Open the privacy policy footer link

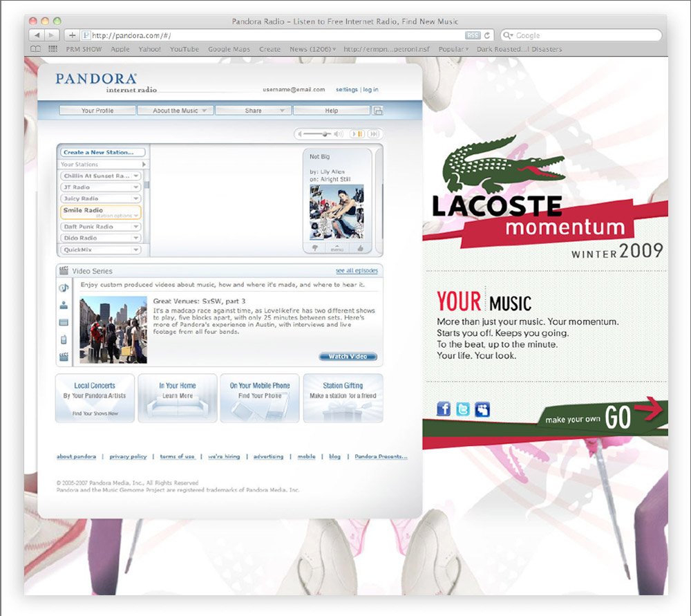pyautogui.click(x=128, y=456)
